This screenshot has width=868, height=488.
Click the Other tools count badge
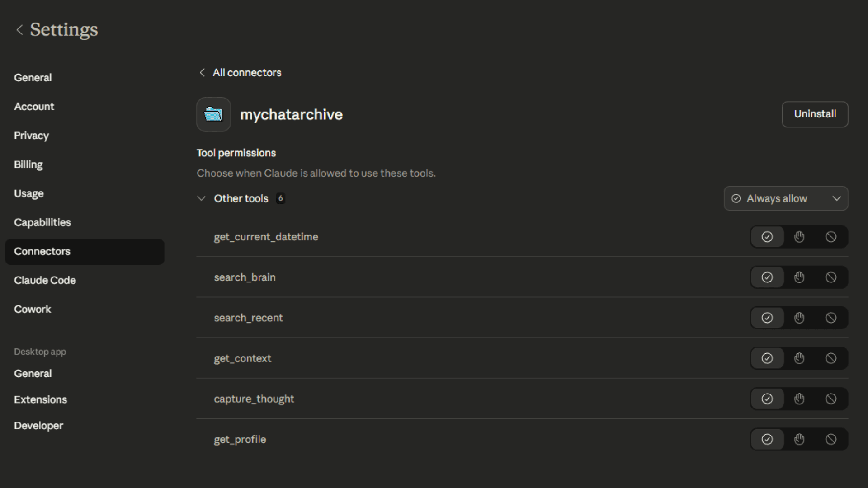(x=280, y=198)
